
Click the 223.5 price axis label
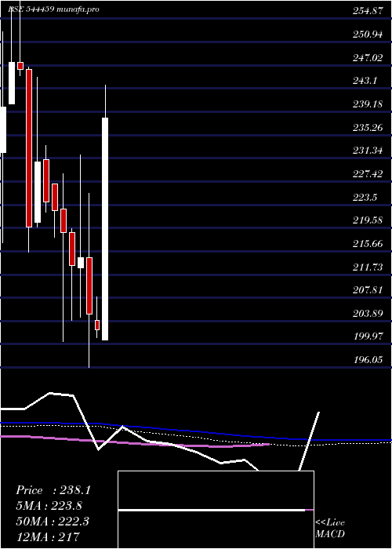point(365,198)
